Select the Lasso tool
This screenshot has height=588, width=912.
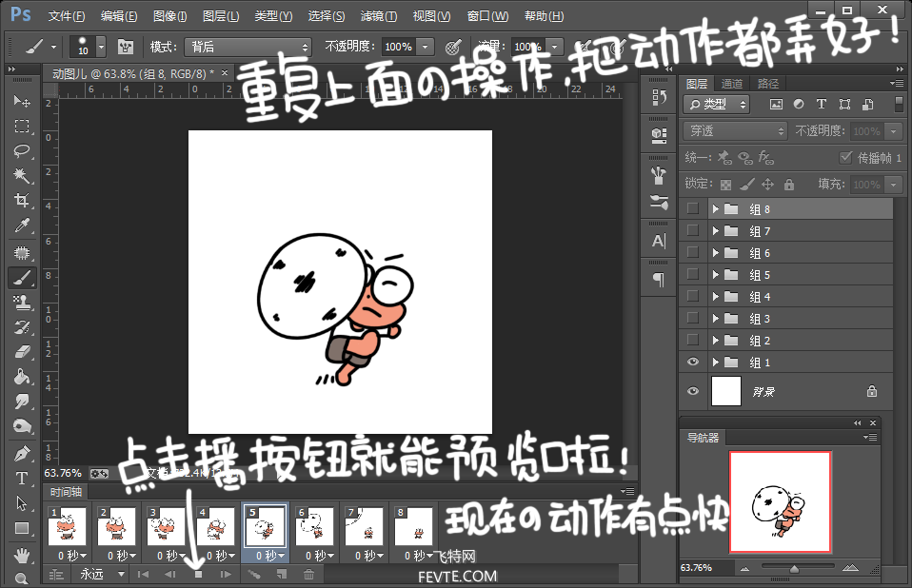22,151
